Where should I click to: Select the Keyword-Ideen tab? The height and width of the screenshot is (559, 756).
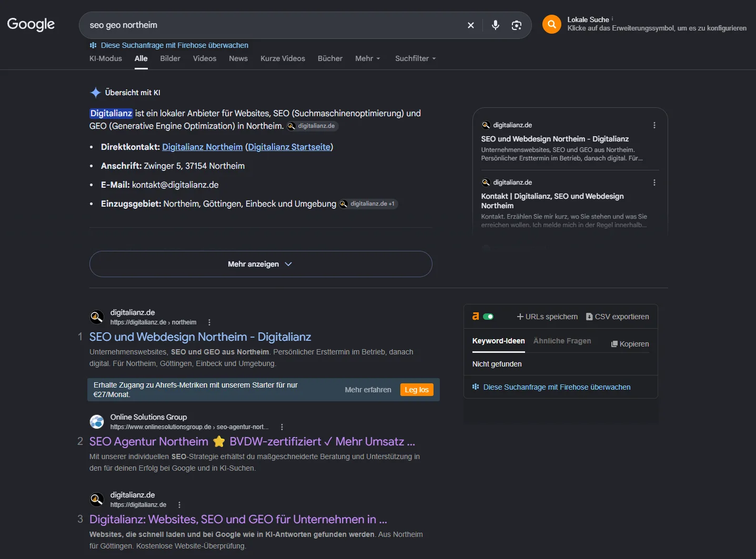499,341
